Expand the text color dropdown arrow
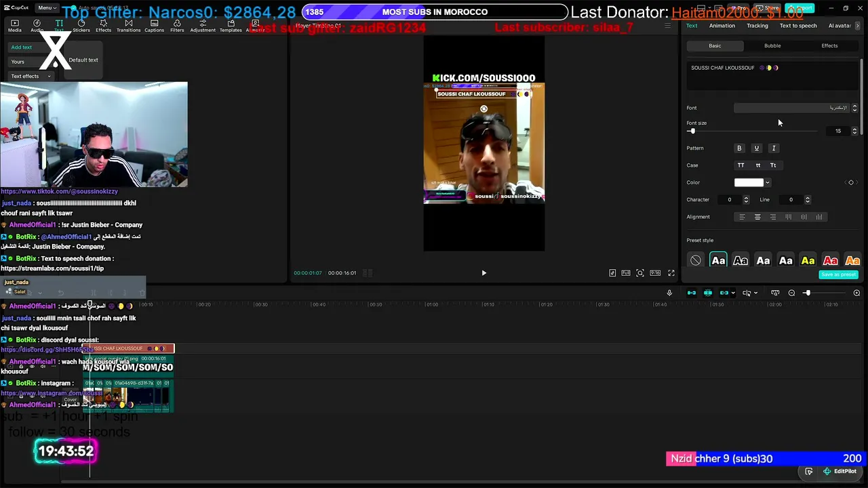This screenshot has height=488, width=868. click(767, 182)
